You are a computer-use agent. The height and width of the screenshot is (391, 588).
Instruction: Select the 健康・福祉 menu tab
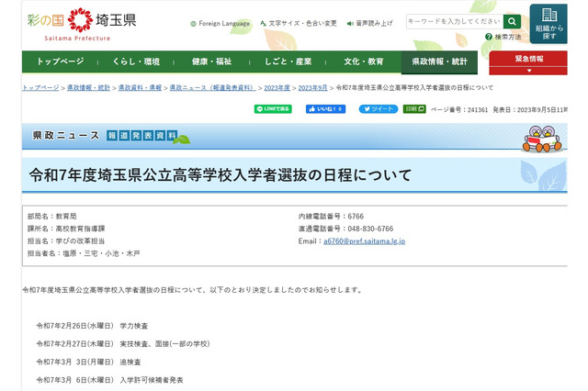(212, 61)
